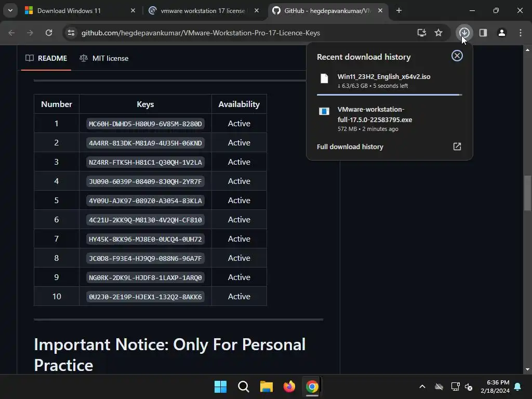Open the tab search dropdown arrow

[10, 10]
